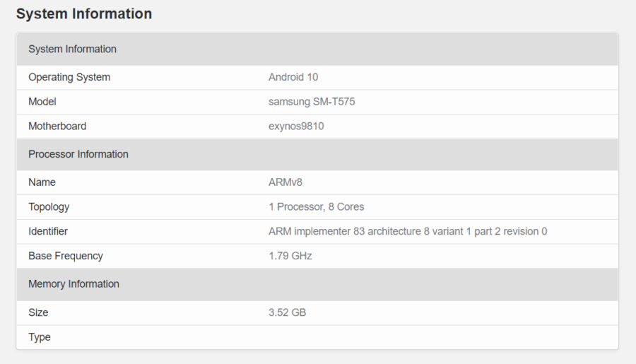Click the Topology row label

[49, 207]
